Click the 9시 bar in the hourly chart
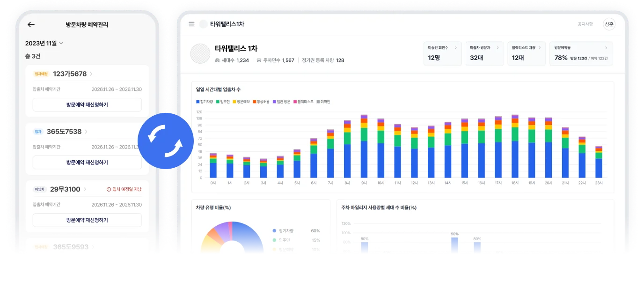This screenshot has width=644, height=282. tap(363, 145)
